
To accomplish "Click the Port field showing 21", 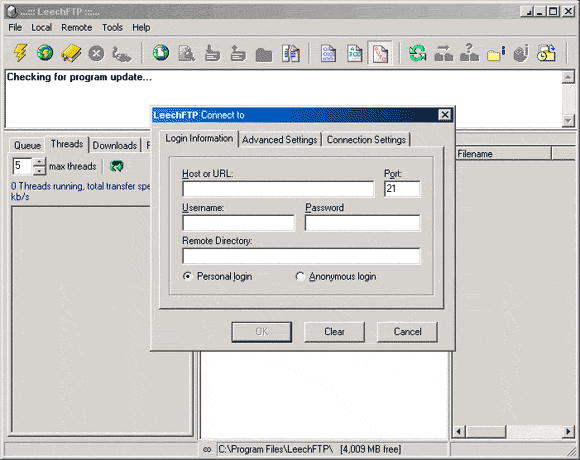I will point(402,189).
